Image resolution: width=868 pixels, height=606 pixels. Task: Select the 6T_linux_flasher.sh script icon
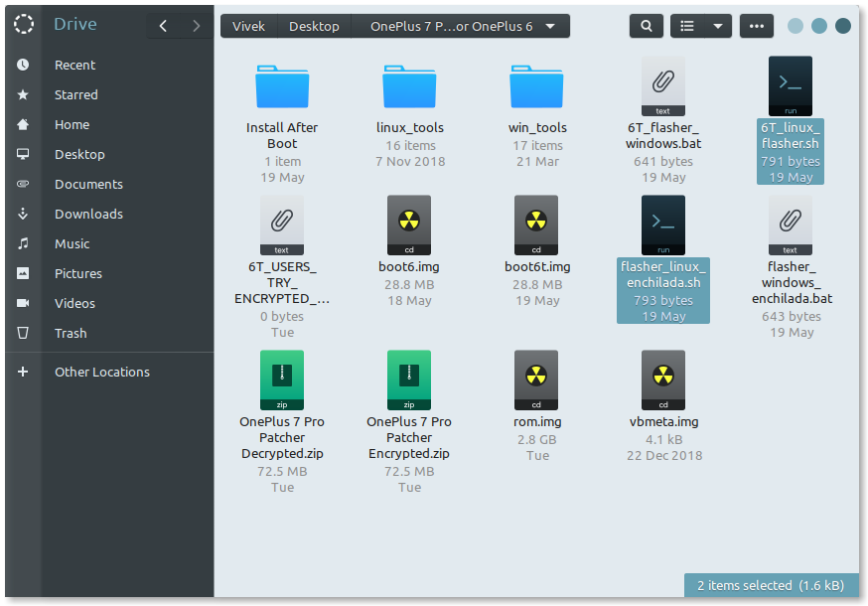point(791,85)
